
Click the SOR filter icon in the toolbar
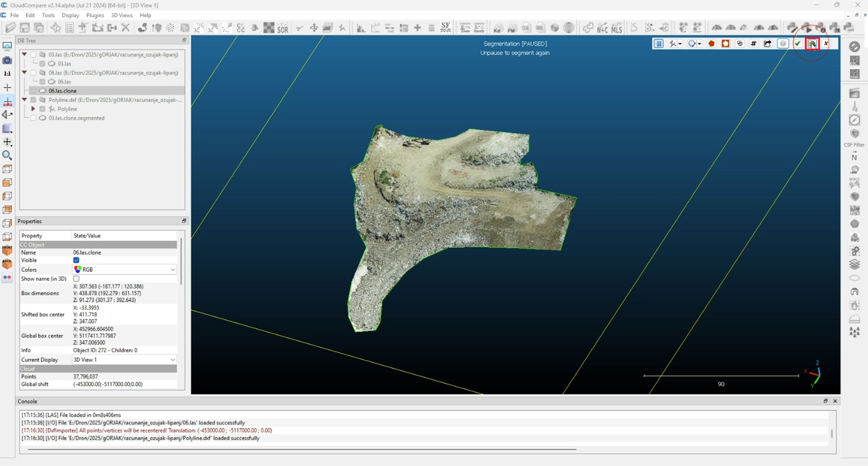pyautogui.click(x=282, y=28)
